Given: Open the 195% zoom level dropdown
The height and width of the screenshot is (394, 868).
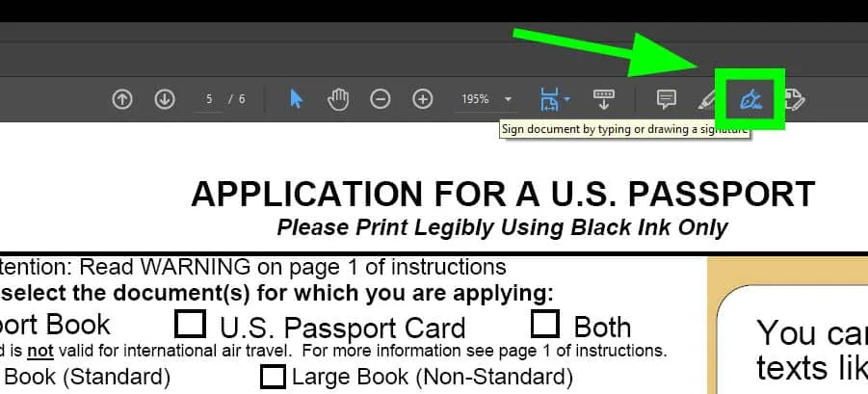Looking at the screenshot, I should coord(508,99).
